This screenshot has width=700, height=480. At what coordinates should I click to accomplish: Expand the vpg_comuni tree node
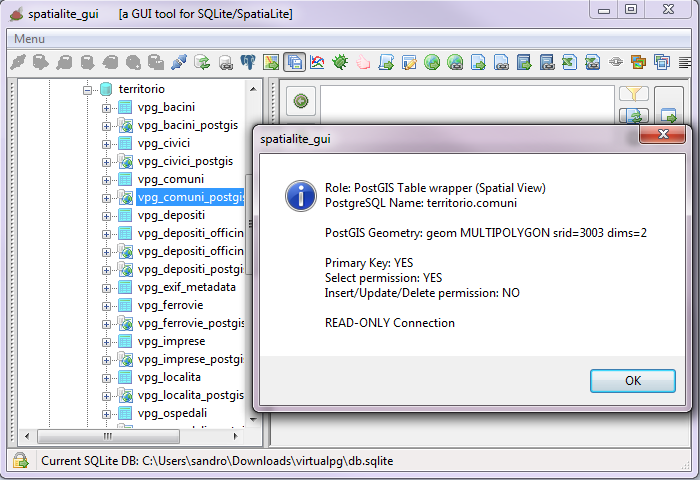tap(106, 180)
